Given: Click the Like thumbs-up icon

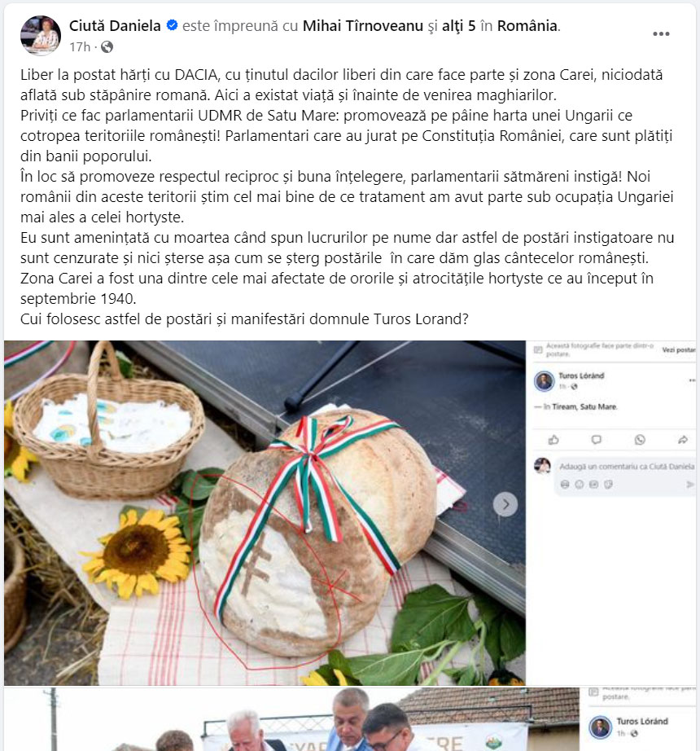Looking at the screenshot, I should (x=553, y=440).
